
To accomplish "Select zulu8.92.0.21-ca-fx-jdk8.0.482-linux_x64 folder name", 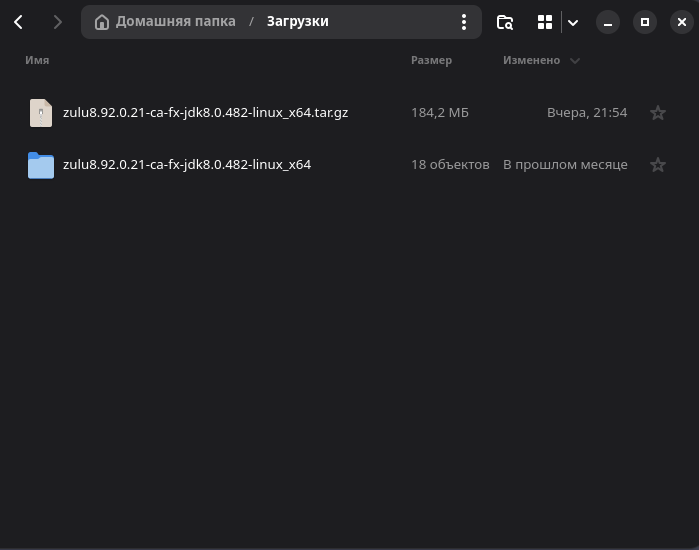I will [187, 165].
